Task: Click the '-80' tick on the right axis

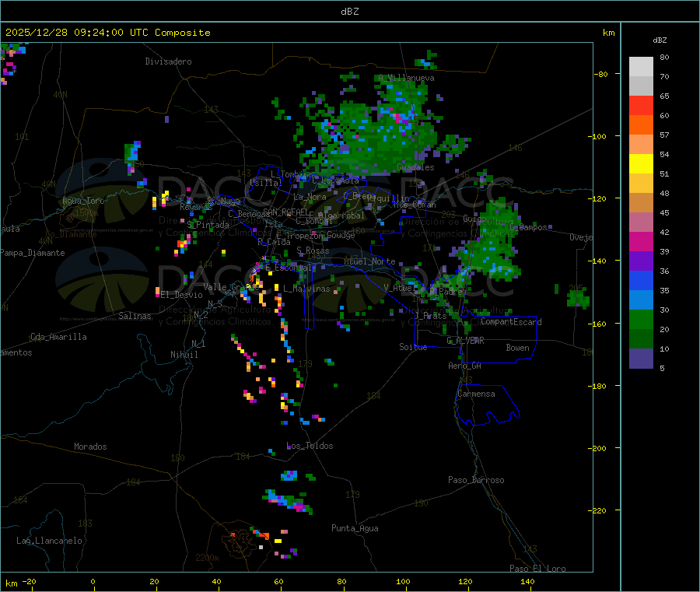Action: [601, 74]
